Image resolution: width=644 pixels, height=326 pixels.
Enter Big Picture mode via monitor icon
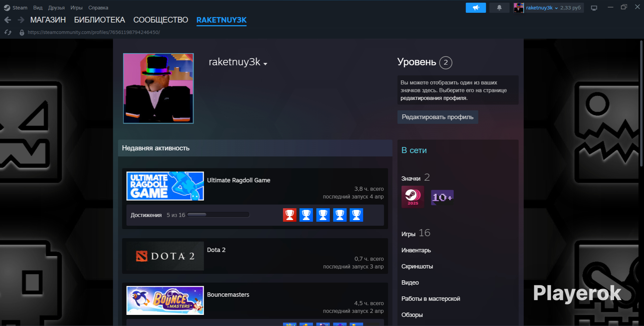point(594,8)
